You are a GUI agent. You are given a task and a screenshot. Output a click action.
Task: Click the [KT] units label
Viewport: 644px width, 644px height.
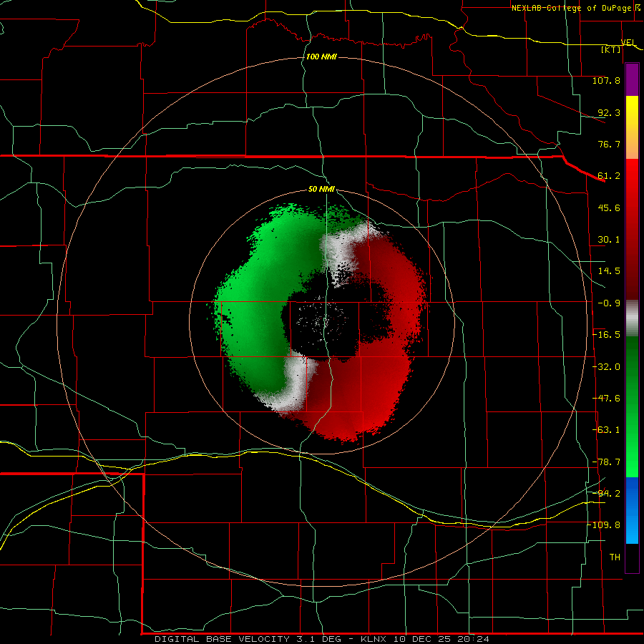pyautogui.click(x=611, y=49)
